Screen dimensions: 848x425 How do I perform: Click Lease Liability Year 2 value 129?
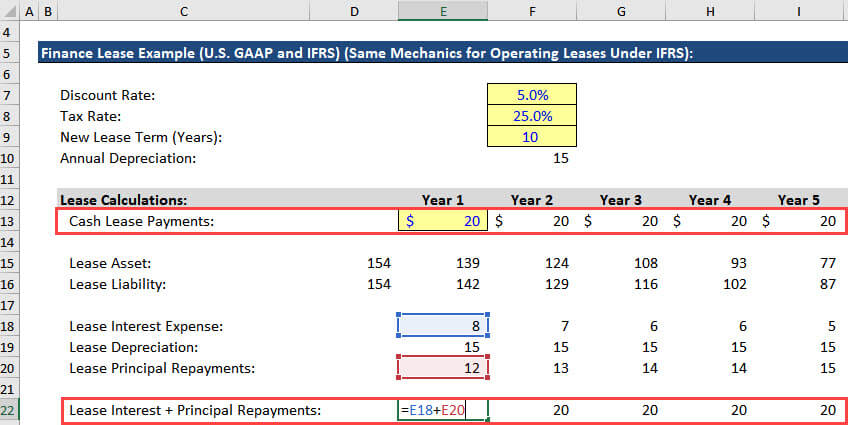[556, 284]
